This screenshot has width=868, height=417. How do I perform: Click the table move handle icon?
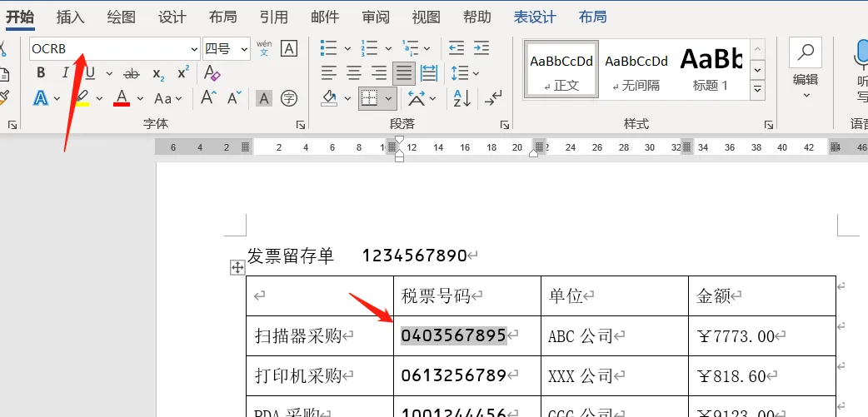pos(237,267)
